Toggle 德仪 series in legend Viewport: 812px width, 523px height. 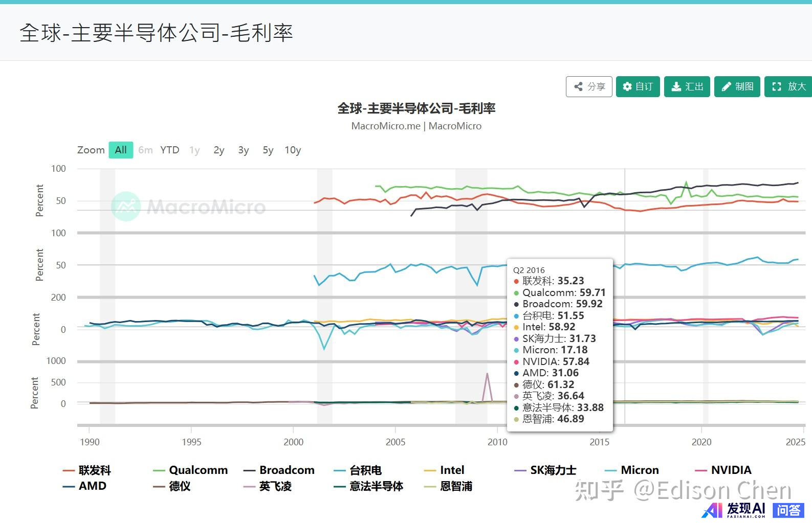pyautogui.click(x=172, y=486)
